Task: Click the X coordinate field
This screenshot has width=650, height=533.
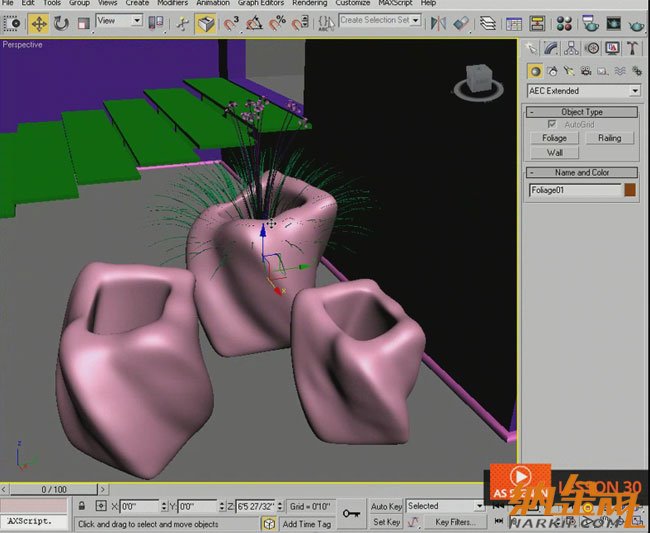Action: [x=139, y=506]
